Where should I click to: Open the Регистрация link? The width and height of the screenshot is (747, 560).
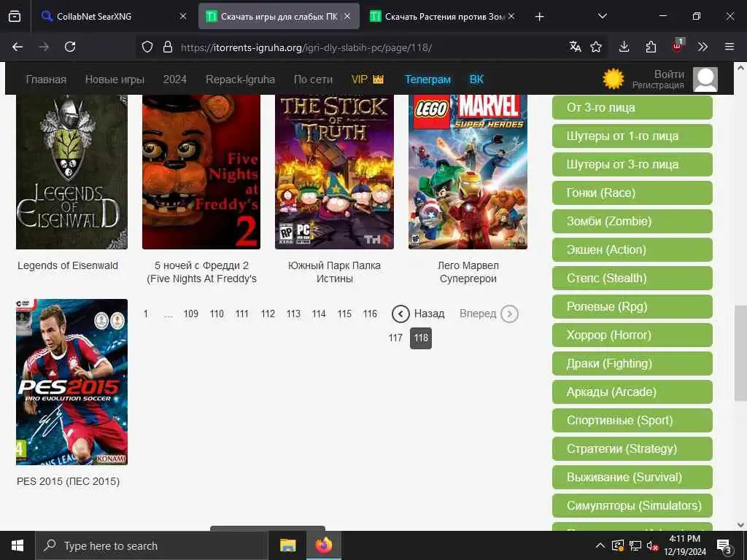[658, 85]
